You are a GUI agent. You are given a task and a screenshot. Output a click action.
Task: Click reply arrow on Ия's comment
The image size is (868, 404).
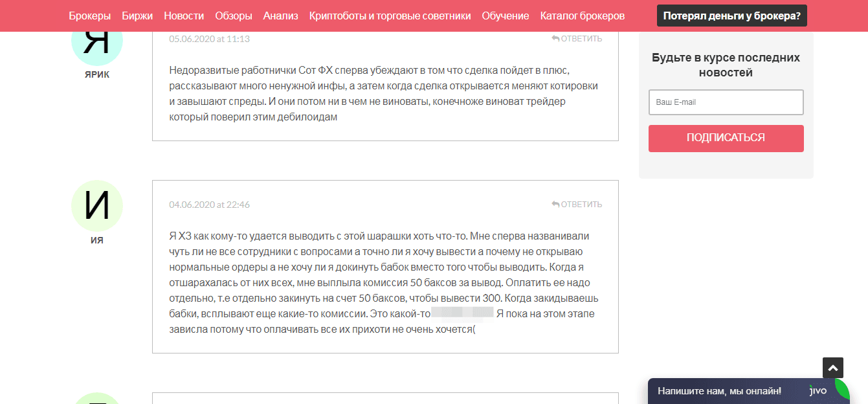pos(577,205)
